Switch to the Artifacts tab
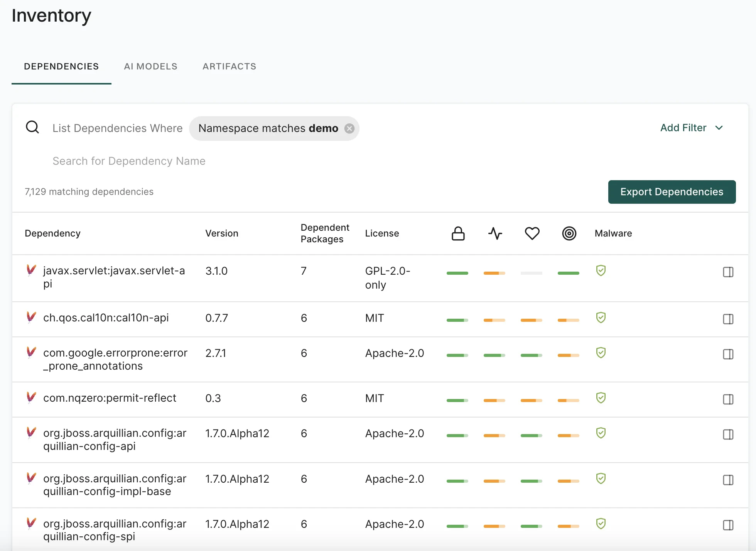Screen dimensions: 756x551 [229, 66]
